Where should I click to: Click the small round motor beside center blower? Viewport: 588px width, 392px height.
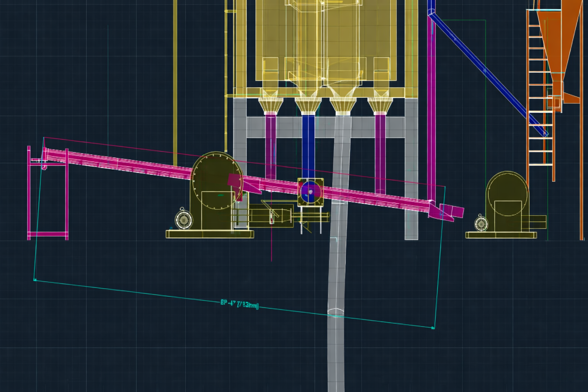coord(183,220)
